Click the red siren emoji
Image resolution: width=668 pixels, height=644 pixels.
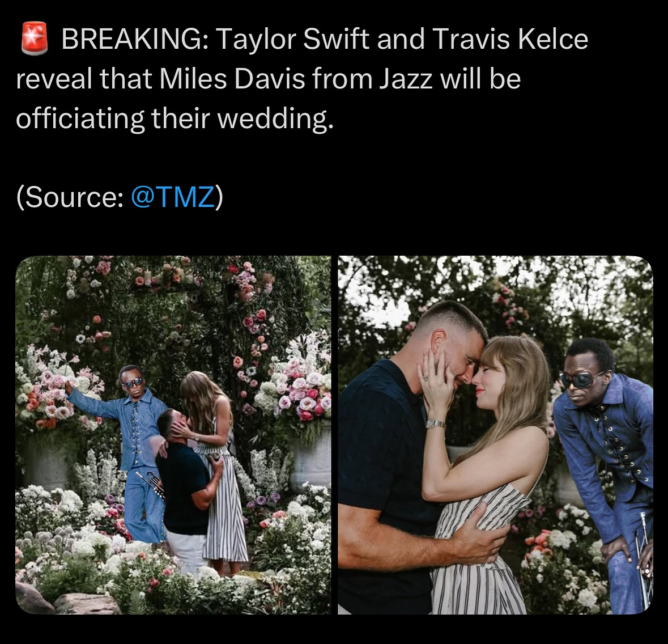pos(35,39)
